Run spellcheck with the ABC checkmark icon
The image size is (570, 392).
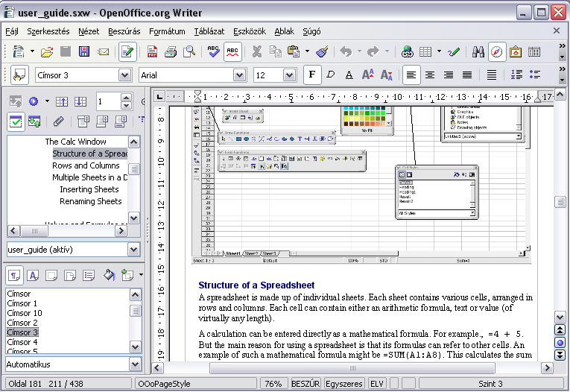coord(214,51)
